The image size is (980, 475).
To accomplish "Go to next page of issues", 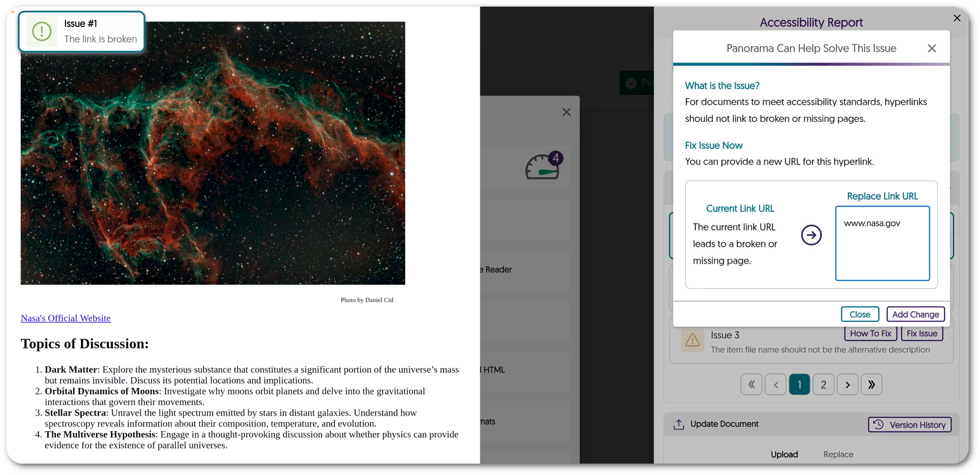I will point(847,384).
